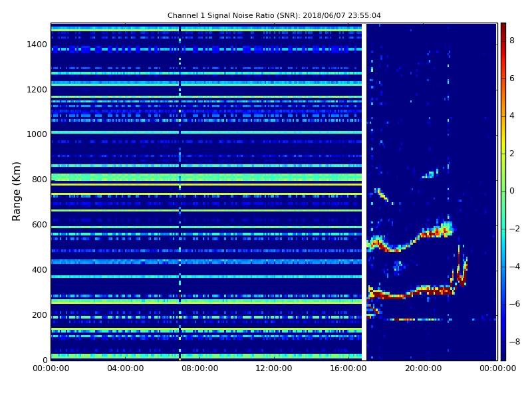Click the colorbar value 6 label
Screen dimensions: 532x399
(x=512, y=78)
